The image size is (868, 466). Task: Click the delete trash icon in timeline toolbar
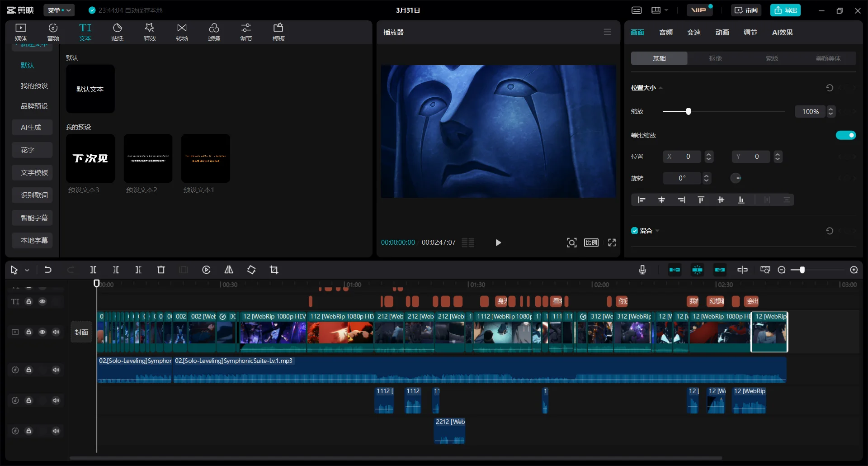pyautogui.click(x=161, y=270)
